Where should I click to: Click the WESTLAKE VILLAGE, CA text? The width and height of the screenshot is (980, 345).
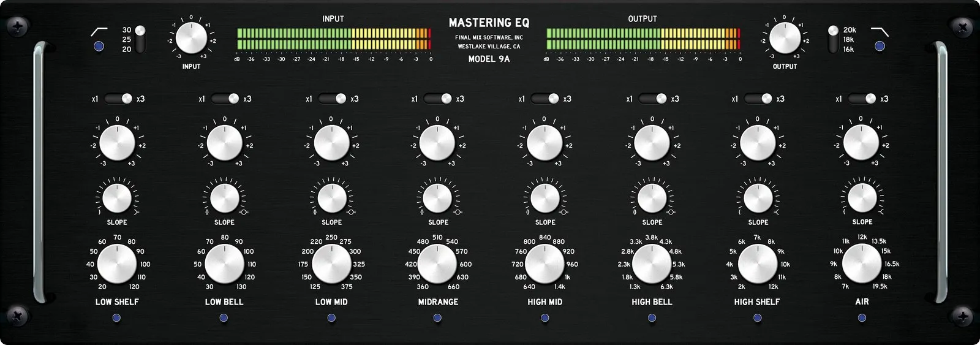(x=489, y=47)
